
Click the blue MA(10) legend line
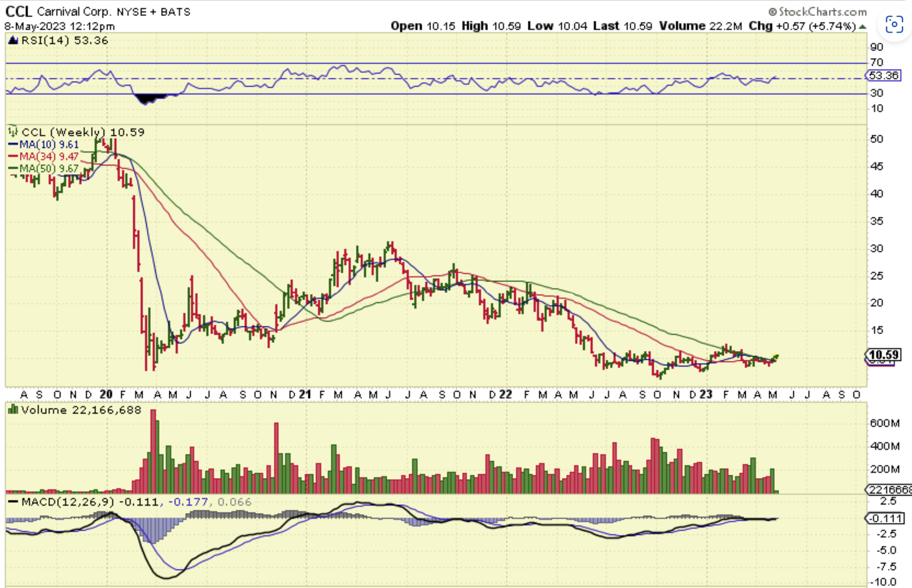point(13,144)
